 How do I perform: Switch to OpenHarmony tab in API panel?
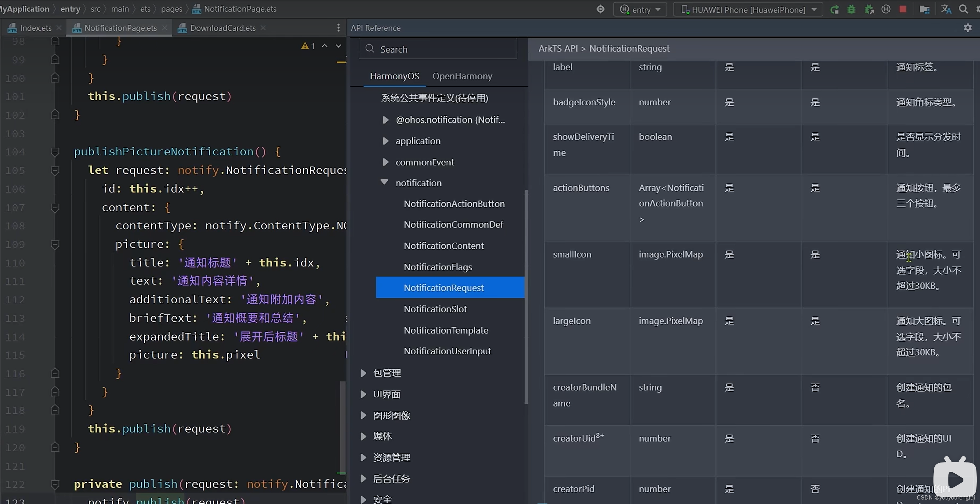pyautogui.click(x=462, y=76)
